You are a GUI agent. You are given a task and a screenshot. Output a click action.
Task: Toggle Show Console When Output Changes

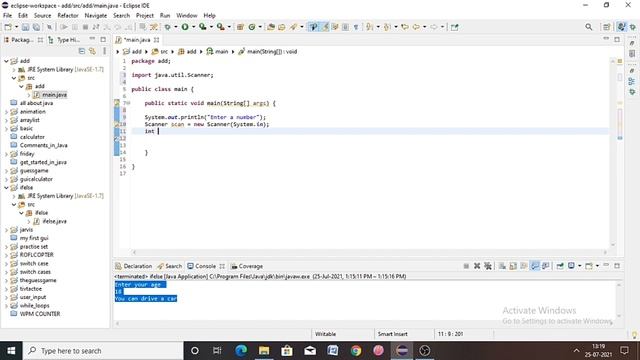(x=535, y=266)
